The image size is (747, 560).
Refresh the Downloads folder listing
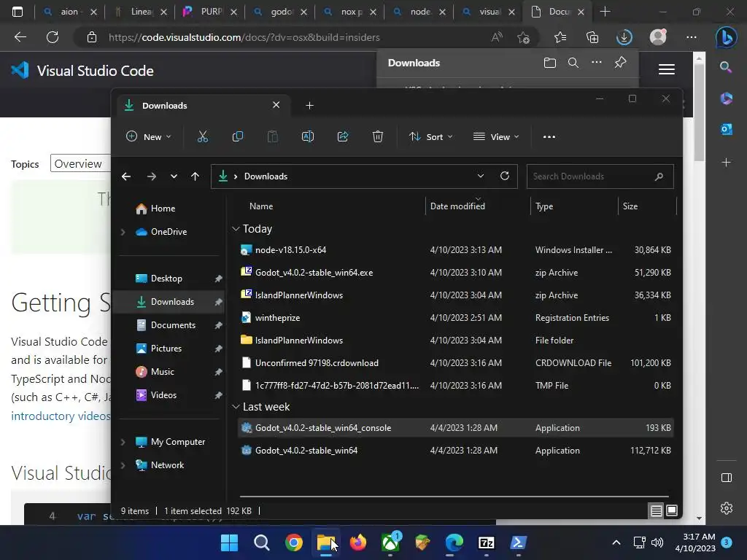tap(505, 176)
